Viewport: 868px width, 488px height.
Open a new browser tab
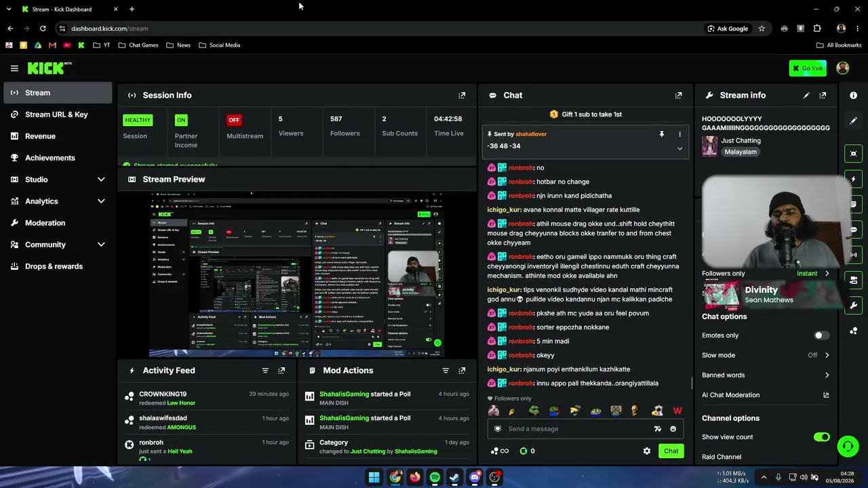[132, 9]
